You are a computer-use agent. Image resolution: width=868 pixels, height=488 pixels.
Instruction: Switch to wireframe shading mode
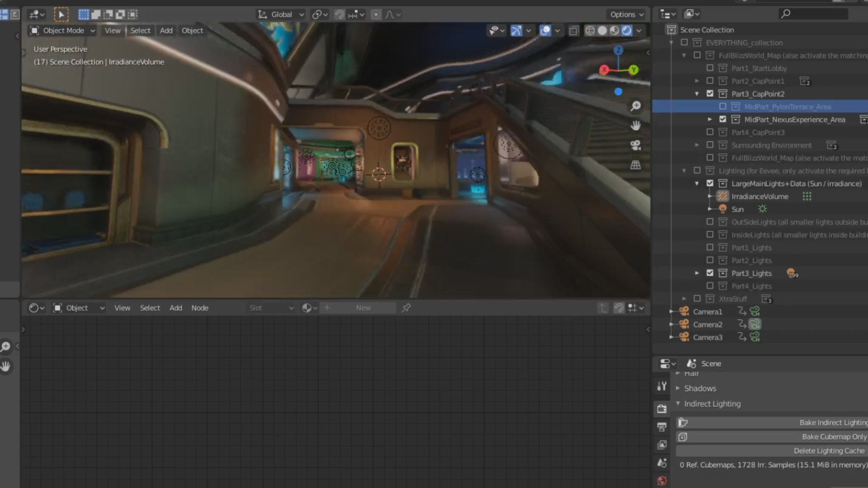click(x=590, y=30)
